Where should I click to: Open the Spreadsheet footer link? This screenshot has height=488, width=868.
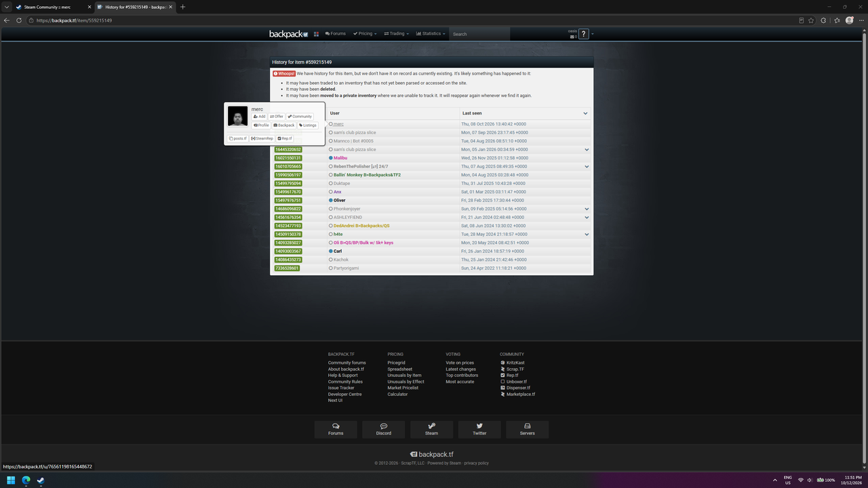(400, 369)
